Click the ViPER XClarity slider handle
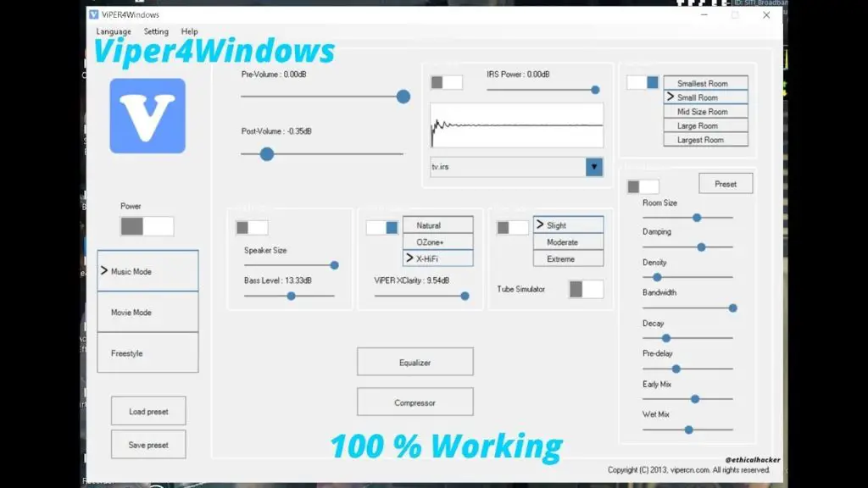Screen dimensions: 868x488 tap(465, 296)
